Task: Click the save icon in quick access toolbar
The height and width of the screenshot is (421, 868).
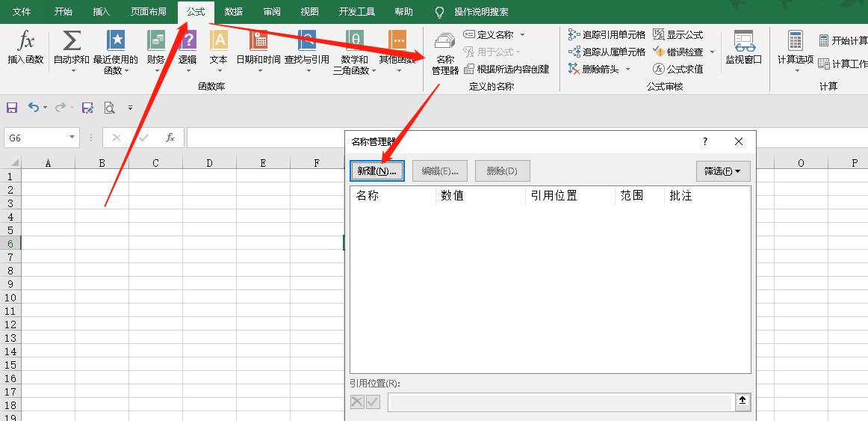Action: [x=12, y=108]
